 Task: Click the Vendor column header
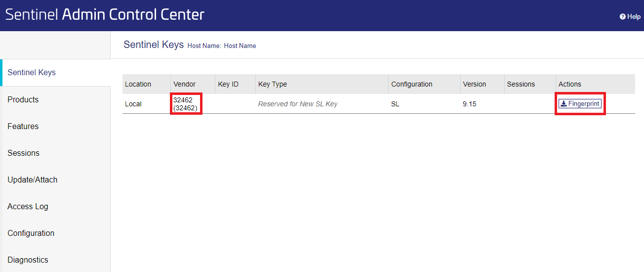click(x=185, y=84)
